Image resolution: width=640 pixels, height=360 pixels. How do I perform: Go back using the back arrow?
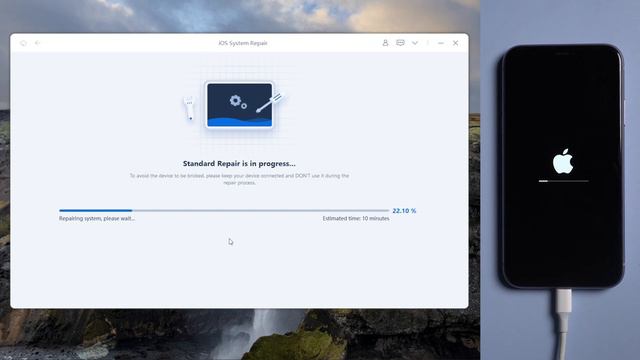(x=38, y=43)
